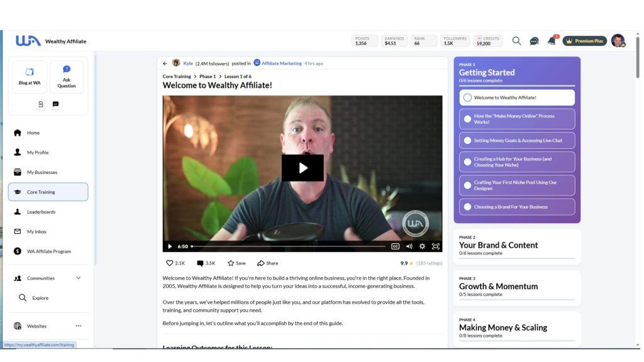Click the Premium Plus button

tap(584, 41)
